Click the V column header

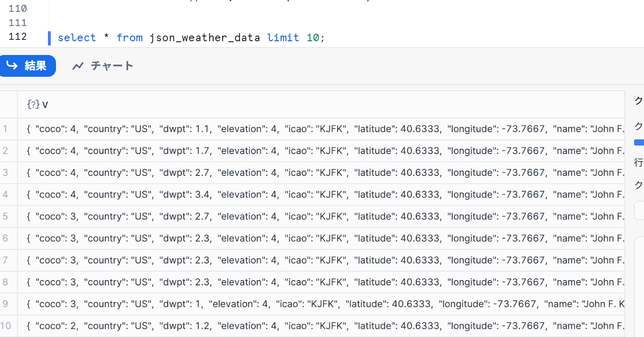click(x=321, y=105)
